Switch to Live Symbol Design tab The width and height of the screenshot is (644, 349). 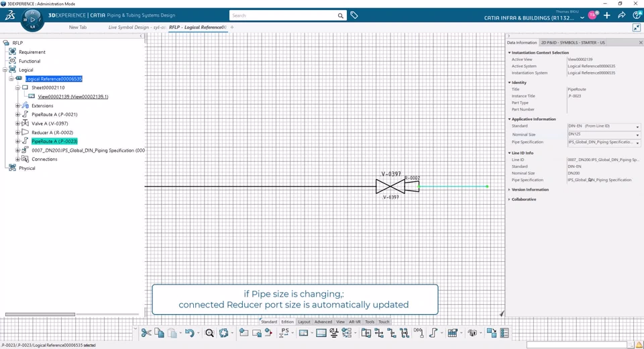(x=137, y=27)
